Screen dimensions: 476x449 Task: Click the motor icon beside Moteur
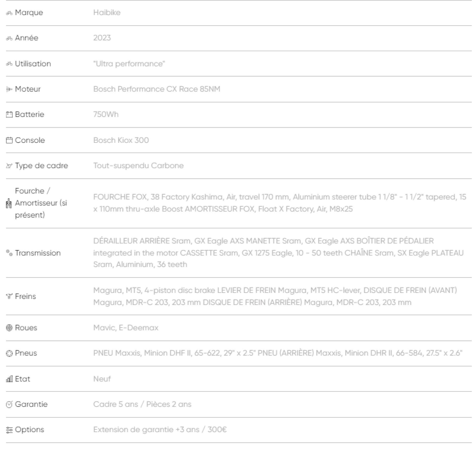click(x=9, y=89)
